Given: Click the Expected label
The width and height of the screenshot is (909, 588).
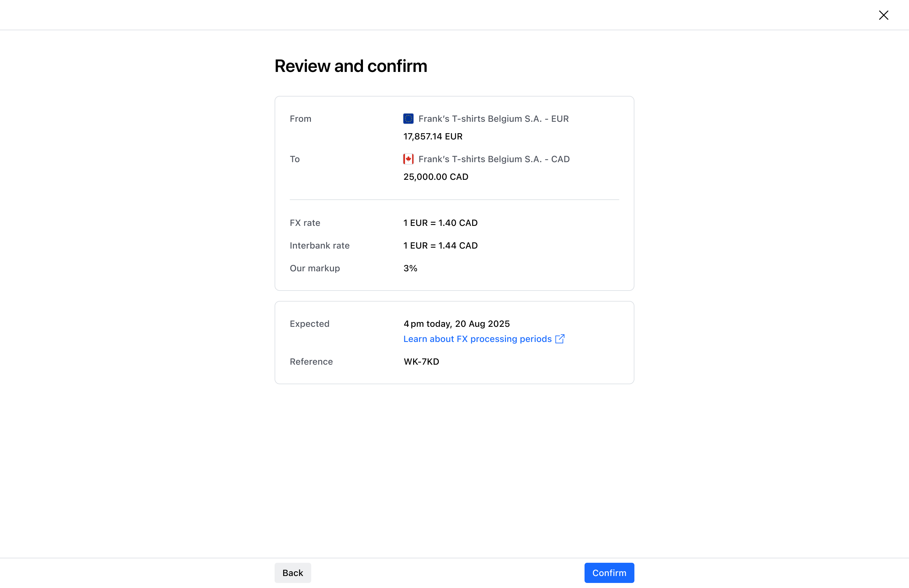Looking at the screenshot, I should tap(309, 324).
